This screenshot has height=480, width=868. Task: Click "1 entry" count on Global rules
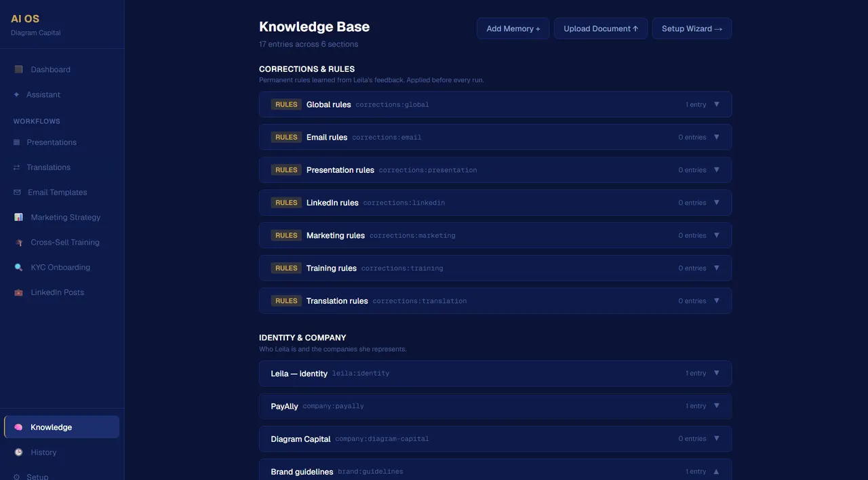[x=696, y=104]
